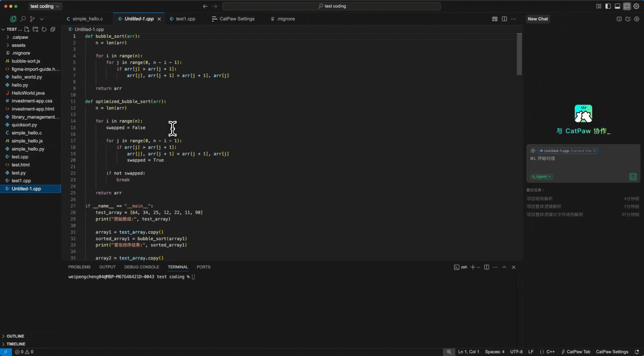Viewport: 644px width, 356px height.
Task: Refresh the explorer file tree
Action: point(44,29)
